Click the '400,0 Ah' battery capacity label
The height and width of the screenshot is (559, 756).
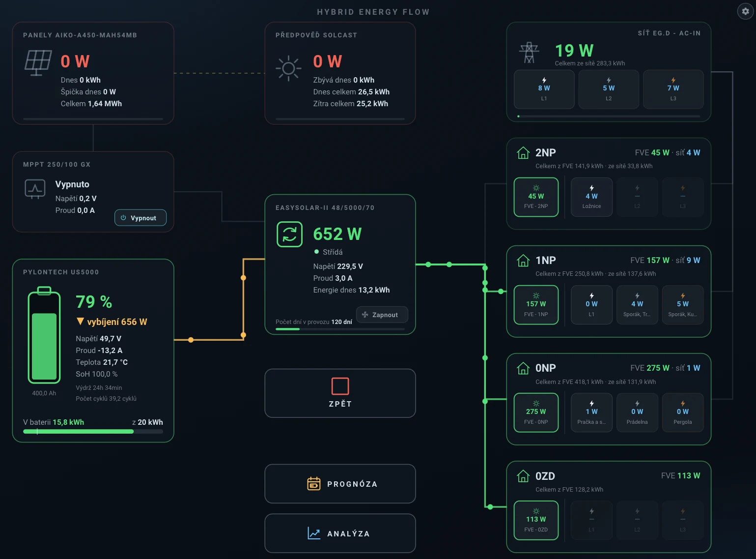(44, 393)
